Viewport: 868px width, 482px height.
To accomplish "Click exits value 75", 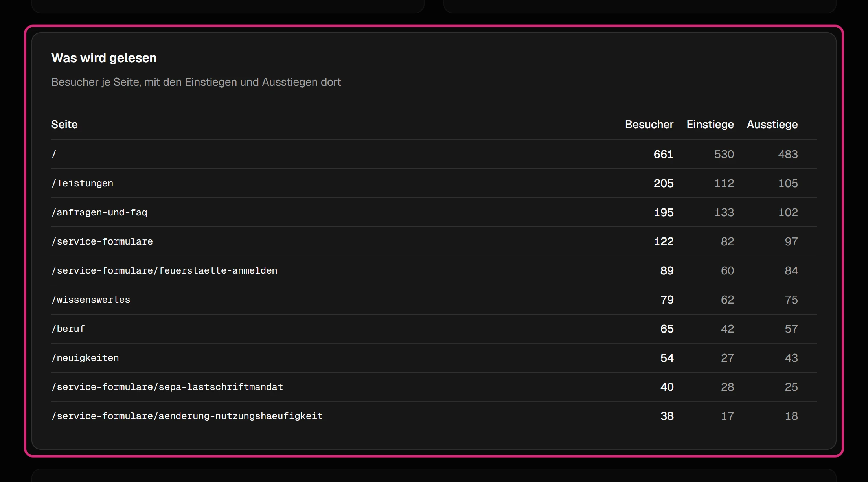I will tap(791, 300).
